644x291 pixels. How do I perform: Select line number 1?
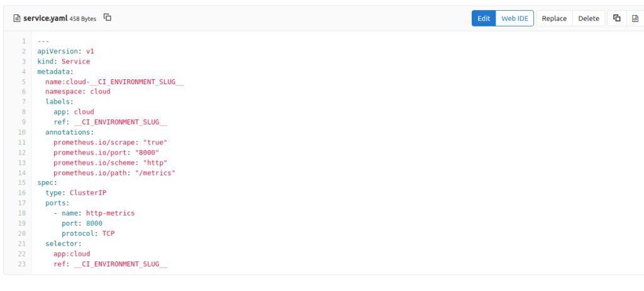(23, 41)
